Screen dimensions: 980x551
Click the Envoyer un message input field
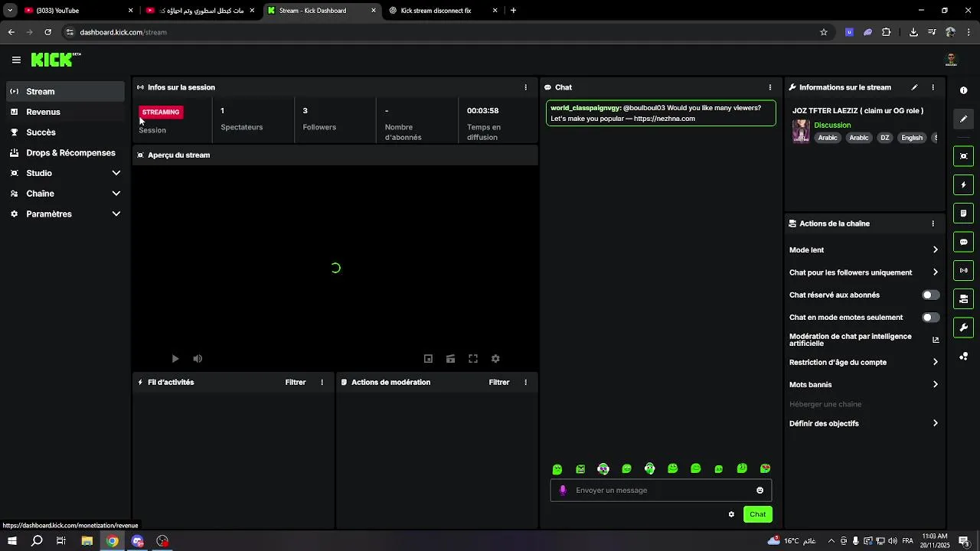[661, 491]
